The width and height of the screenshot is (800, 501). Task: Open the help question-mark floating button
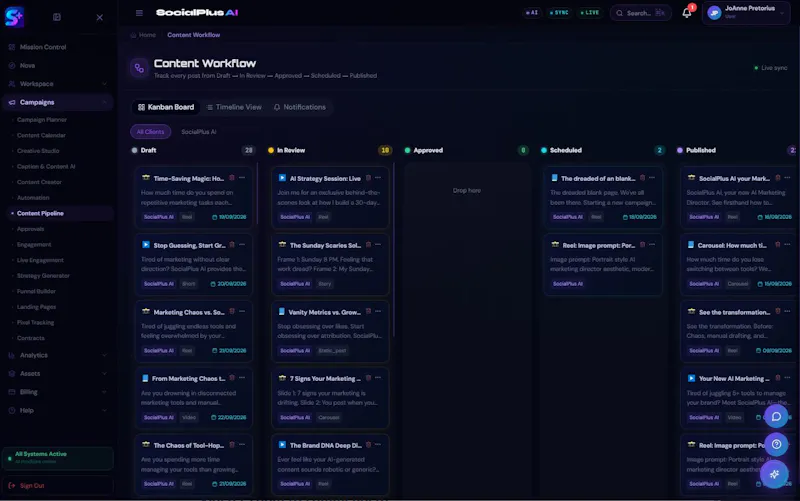click(x=776, y=444)
